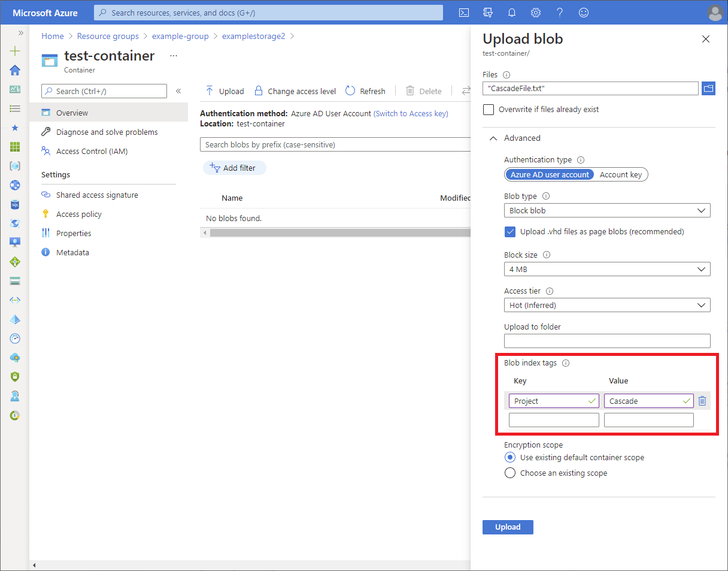Click Switch to Access key link
The width and height of the screenshot is (728, 571).
coord(411,113)
